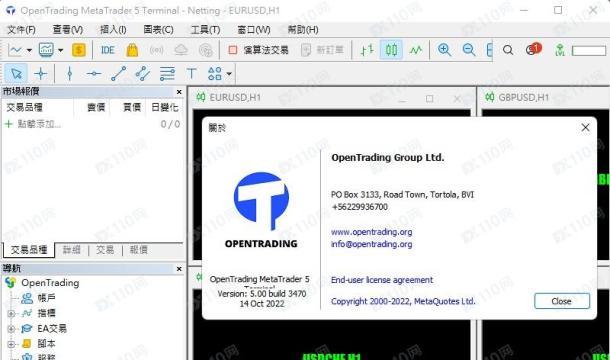Screen dimensions: 610x360
Task: Click the New Order (新訂單) button
Action: [x=323, y=50]
